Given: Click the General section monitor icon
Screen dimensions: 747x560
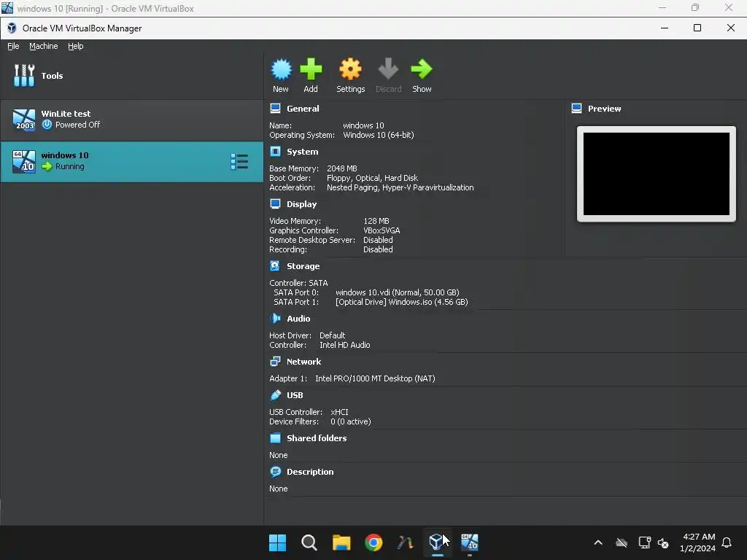Looking at the screenshot, I should click(x=275, y=109).
